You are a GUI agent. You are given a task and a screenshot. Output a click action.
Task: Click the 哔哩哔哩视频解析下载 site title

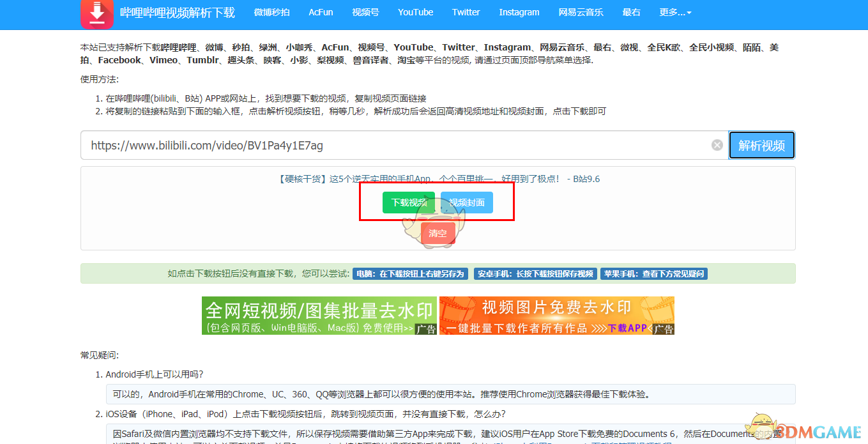click(178, 12)
